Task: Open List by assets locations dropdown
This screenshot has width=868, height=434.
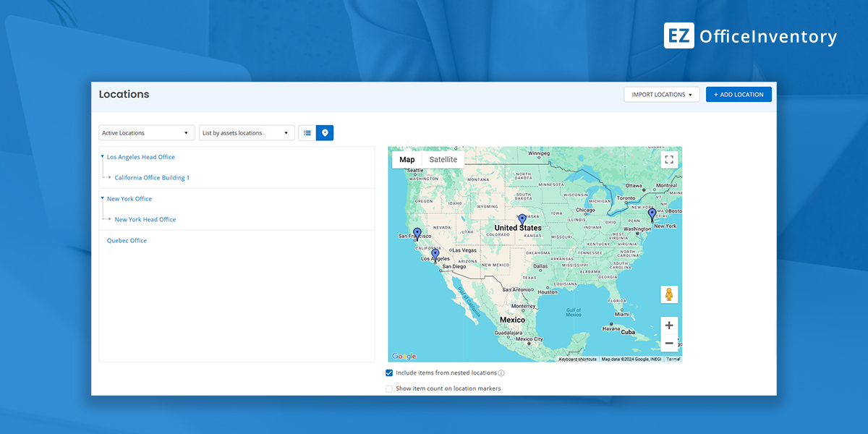Action: [x=247, y=133]
